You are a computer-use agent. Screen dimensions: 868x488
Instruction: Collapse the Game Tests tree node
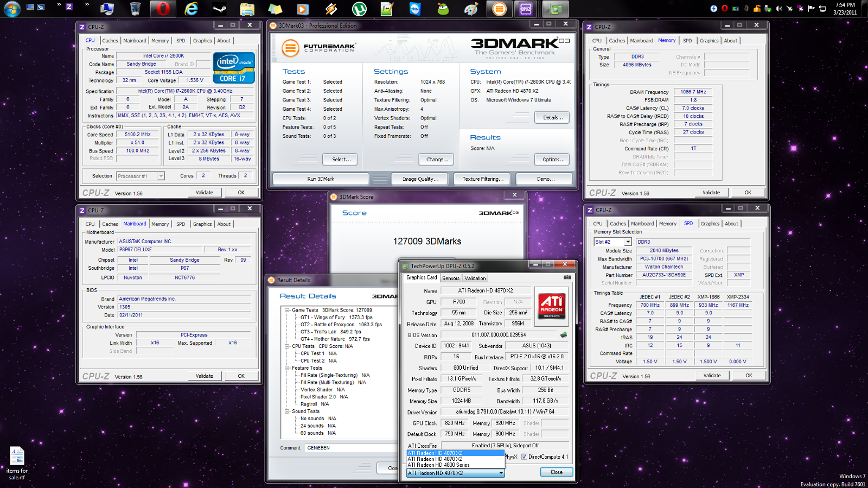(x=287, y=310)
